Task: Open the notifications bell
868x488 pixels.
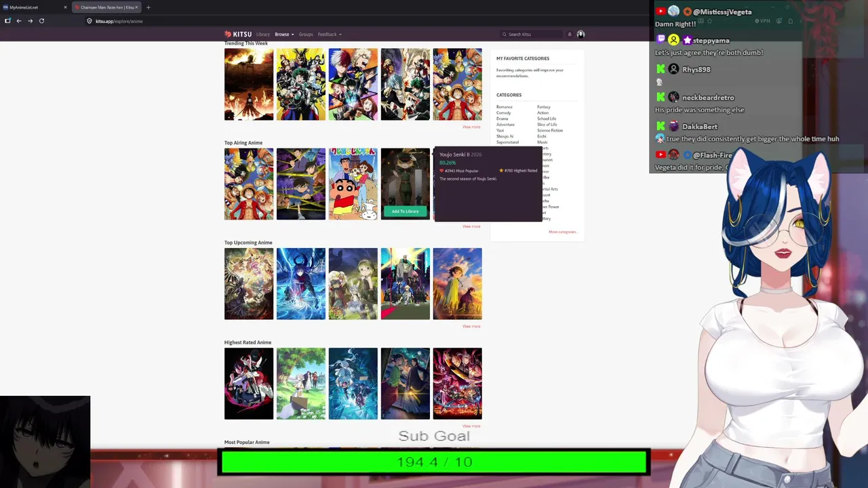Action: [x=570, y=35]
